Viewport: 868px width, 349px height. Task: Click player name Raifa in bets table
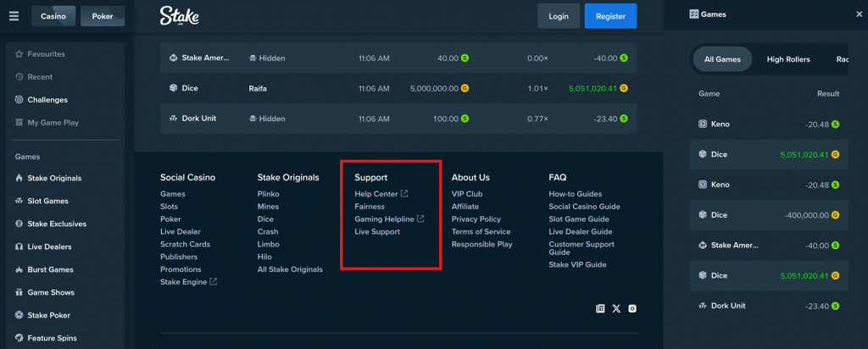[258, 88]
